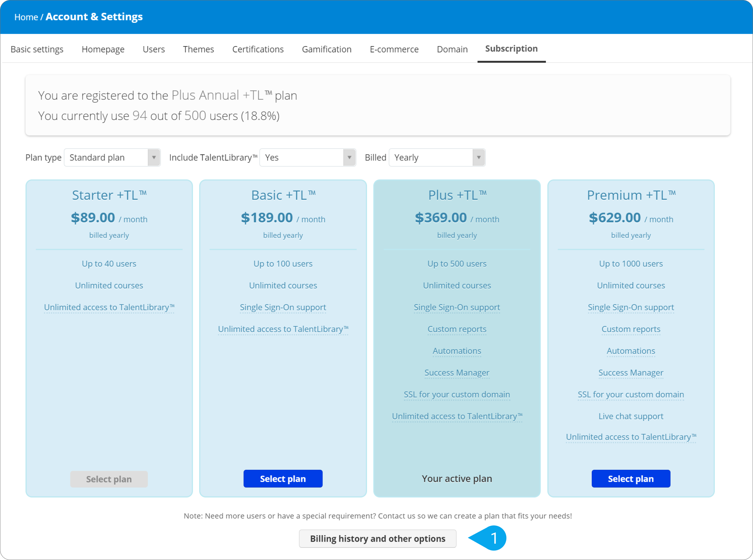Click 'Your active plan' text in Plus card
Image resolution: width=753 pixels, height=560 pixels.
point(457,479)
